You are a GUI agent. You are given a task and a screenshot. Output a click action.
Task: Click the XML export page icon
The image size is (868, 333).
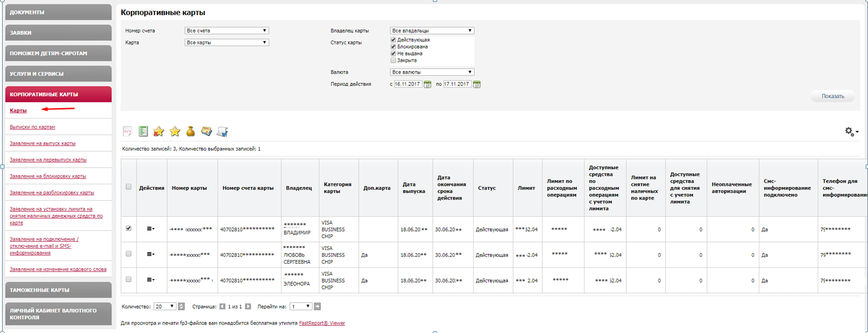(127, 132)
